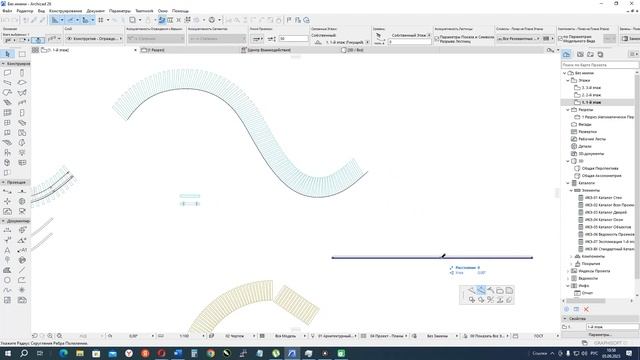Open Google Chrome from taskbar
Viewport: 640px width, 360px height.
(211, 353)
